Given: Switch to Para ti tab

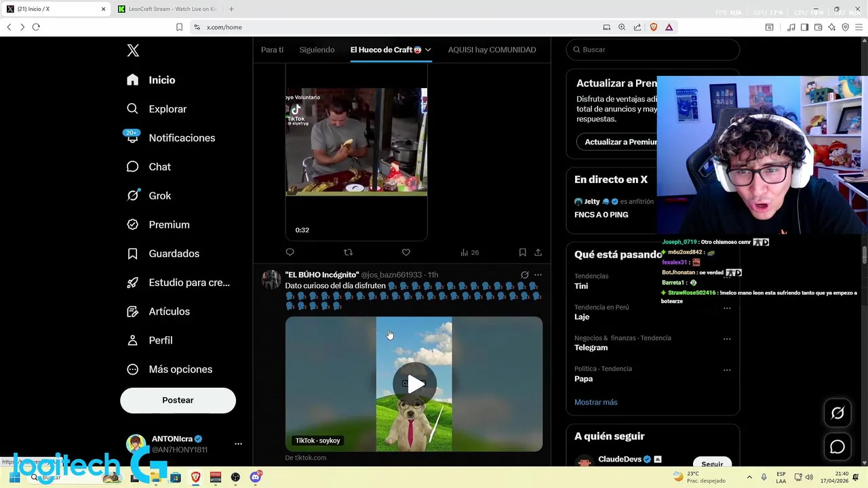Looking at the screenshot, I should 272,49.
